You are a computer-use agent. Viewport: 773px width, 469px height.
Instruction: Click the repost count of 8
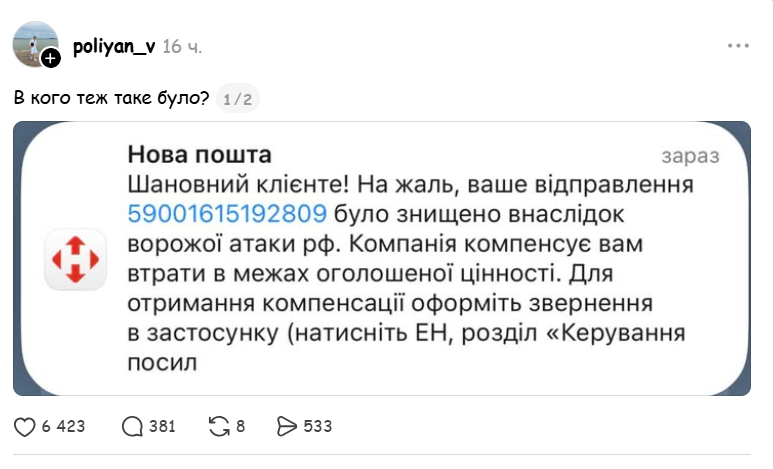[x=241, y=427]
